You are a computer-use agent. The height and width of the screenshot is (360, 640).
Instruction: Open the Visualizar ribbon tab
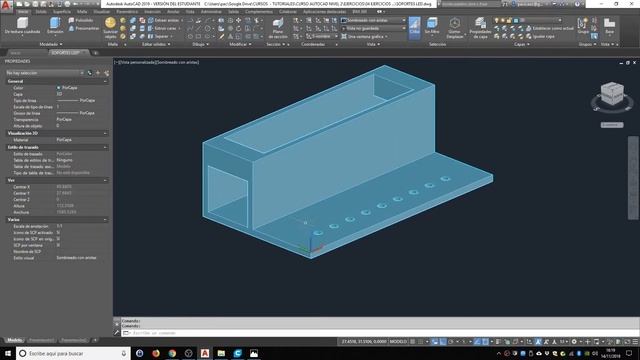pos(101,12)
